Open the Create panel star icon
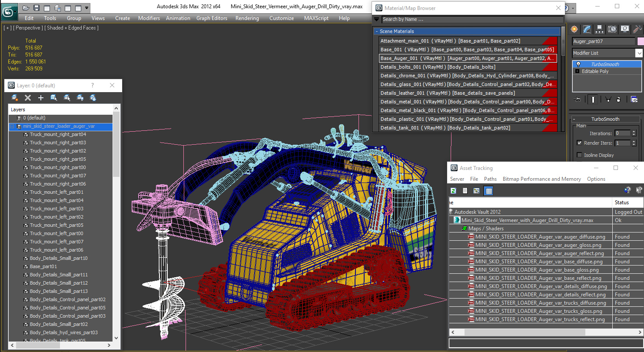This screenshot has height=352, width=644. 574,29
